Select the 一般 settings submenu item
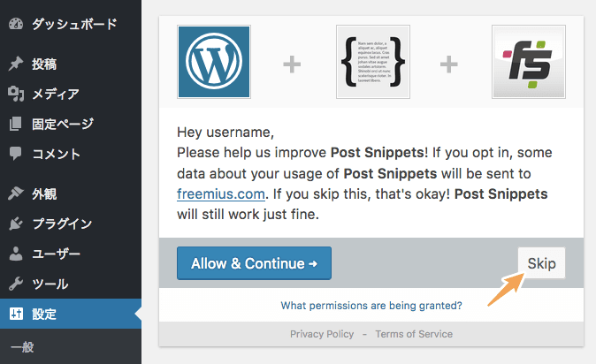 (x=22, y=347)
